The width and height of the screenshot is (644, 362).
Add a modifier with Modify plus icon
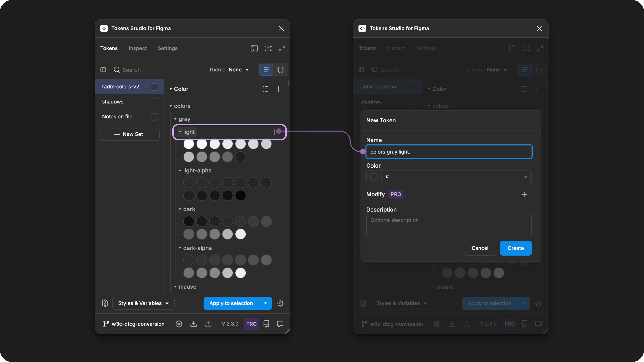(x=524, y=194)
